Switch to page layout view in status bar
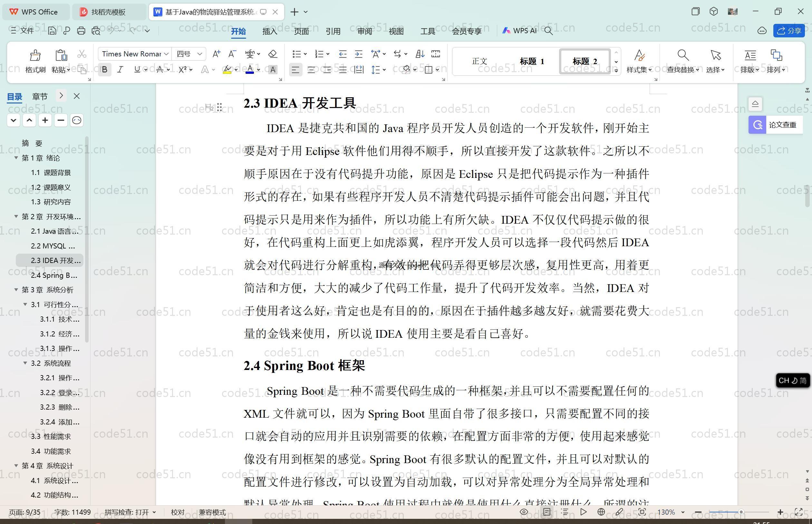This screenshot has height=524, width=812. coord(547,512)
